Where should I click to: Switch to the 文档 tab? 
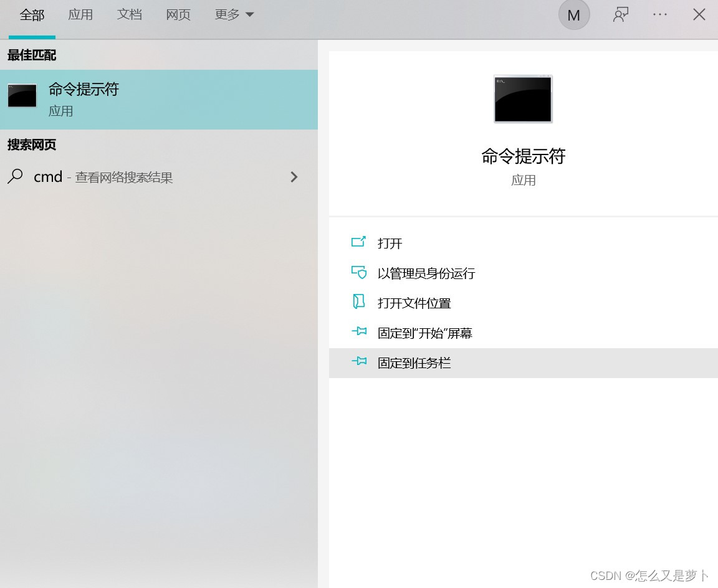pos(129,15)
